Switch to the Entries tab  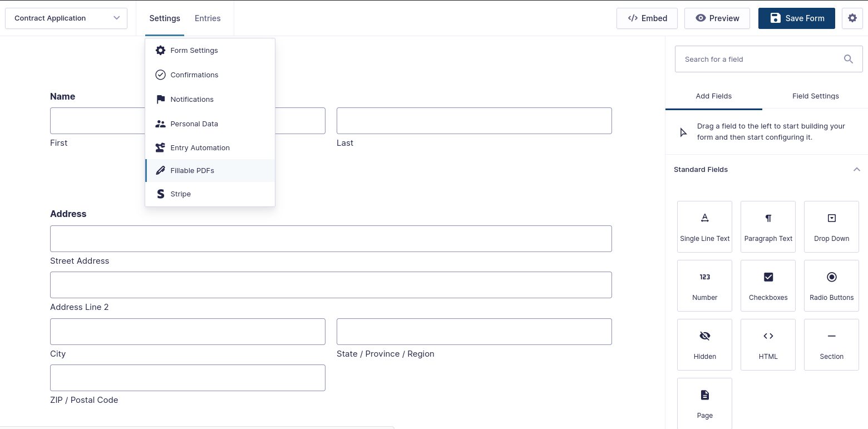[207, 18]
